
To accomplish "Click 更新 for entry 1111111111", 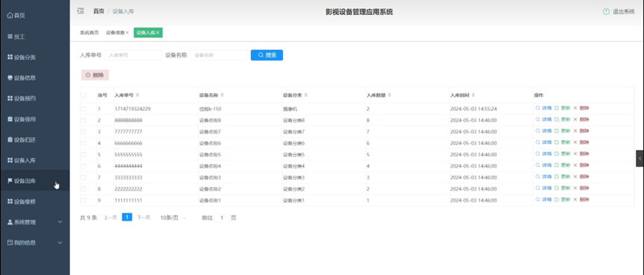I will (x=562, y=200).
